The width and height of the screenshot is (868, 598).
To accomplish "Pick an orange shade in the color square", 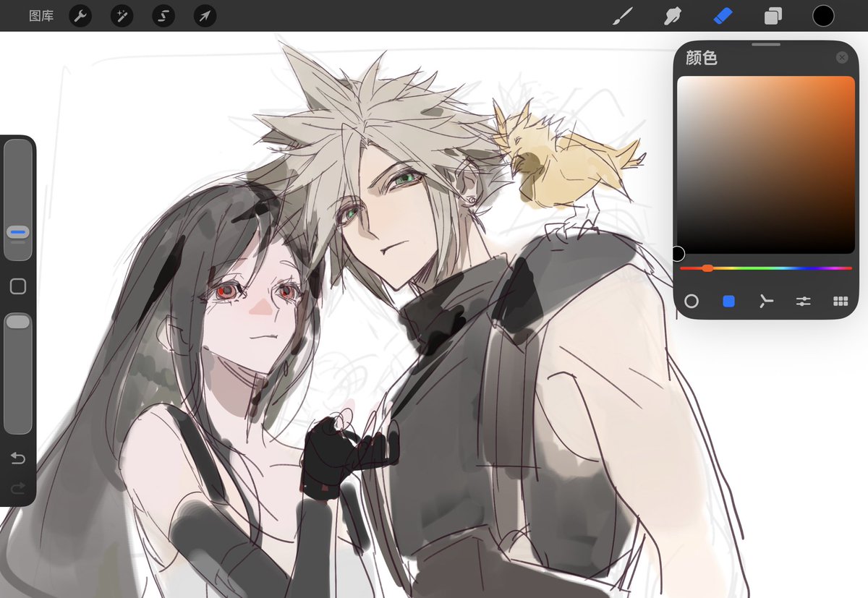I will tap(766, 165).
